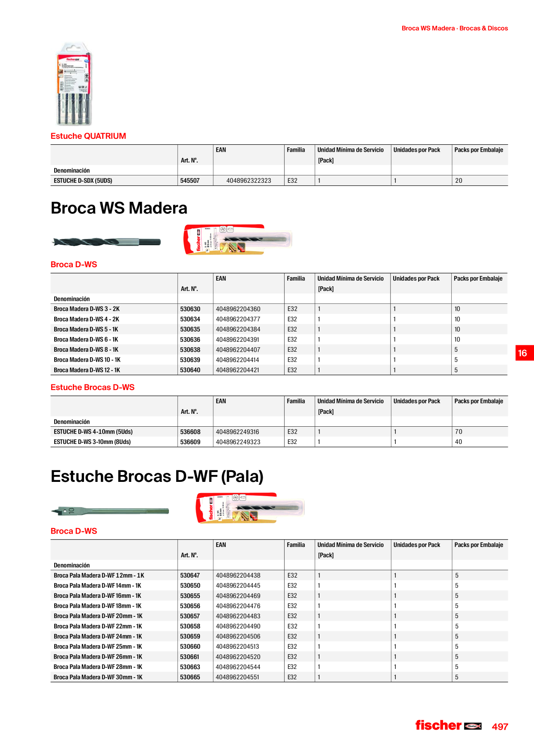The image size is (534, 756).
Task: Click 'Broca Pala Madera D-WF 14mm - 1K' row
Action: pos(279,586)
